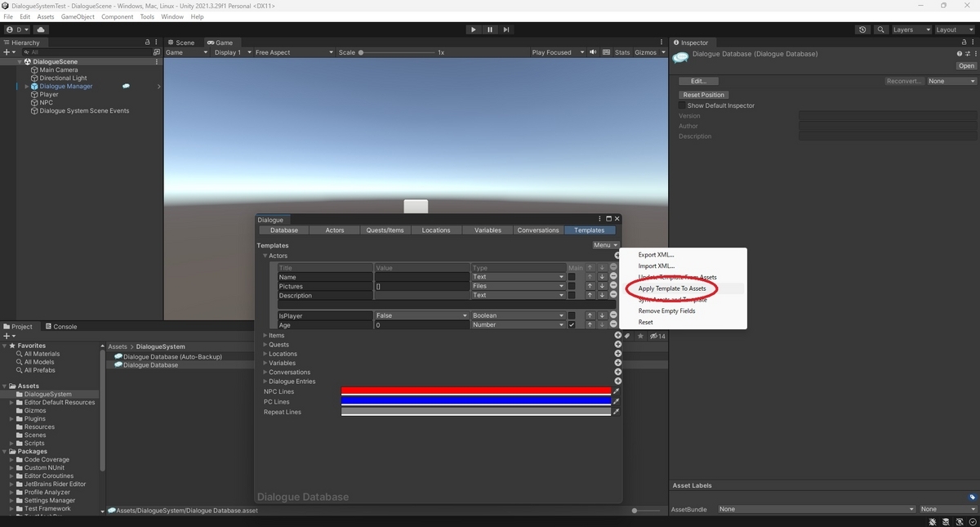980x527 pixels.
Task: Open the Unity account dropdown
Action: tap(17, 29)
